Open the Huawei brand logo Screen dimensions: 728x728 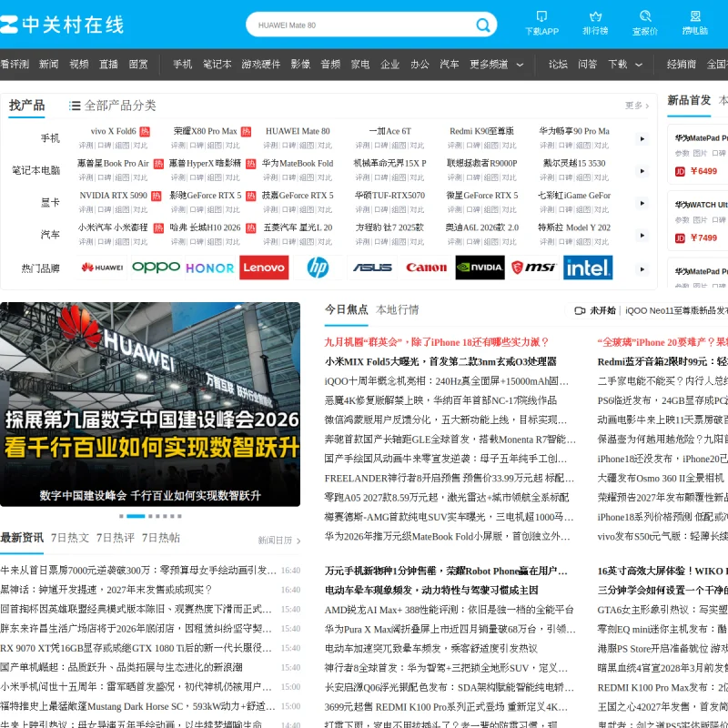(102, 268)
